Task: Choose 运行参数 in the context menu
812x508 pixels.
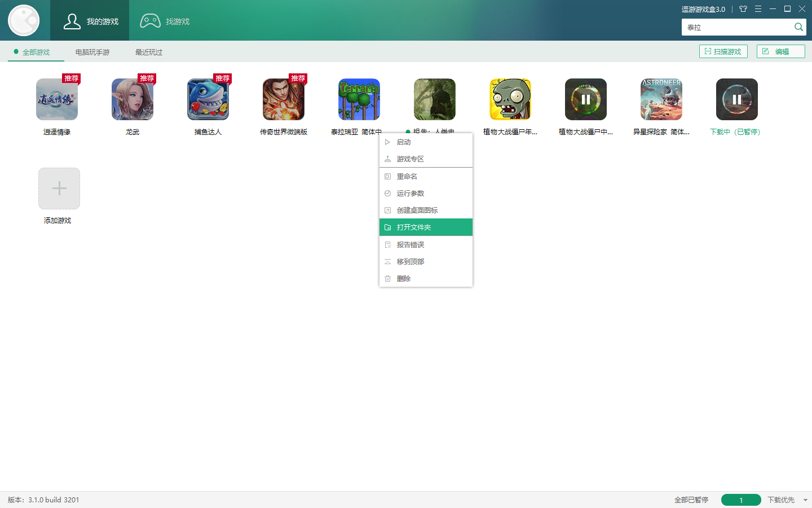Action: tap(426, 194)
